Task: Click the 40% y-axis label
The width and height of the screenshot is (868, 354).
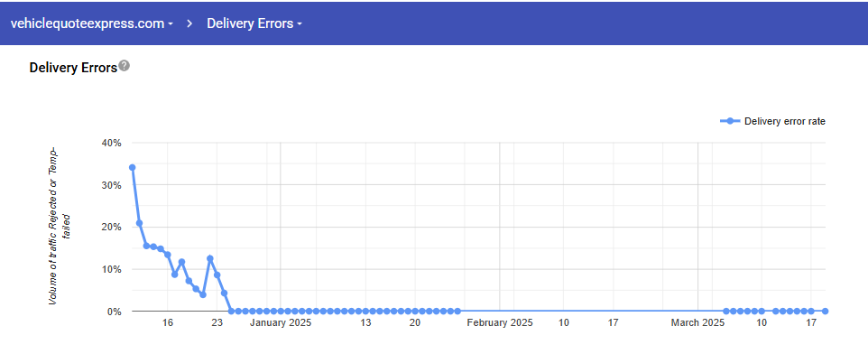Action: pyautogui.click(x=111, y=143)
